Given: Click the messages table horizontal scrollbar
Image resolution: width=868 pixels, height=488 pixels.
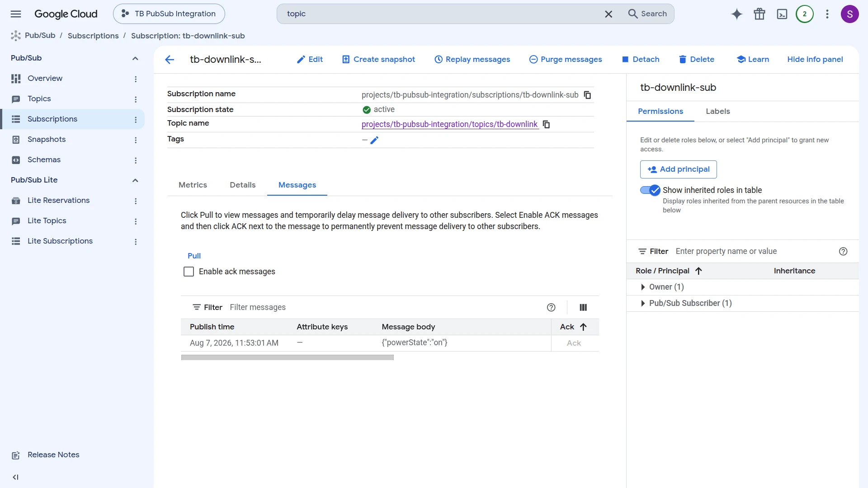Looking at the screenshot, I should (288, 357).
